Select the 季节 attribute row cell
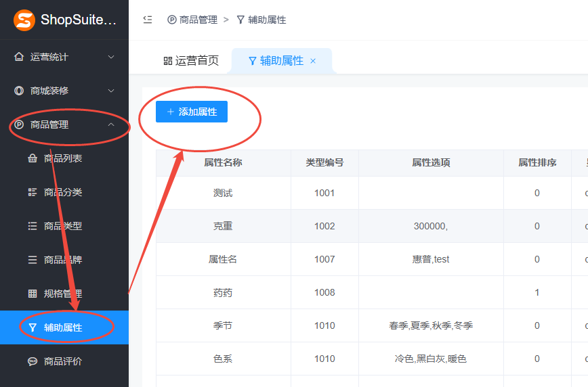Image resolution: width=588 pixels, height=387 pixels. click(x=223, y=325)
